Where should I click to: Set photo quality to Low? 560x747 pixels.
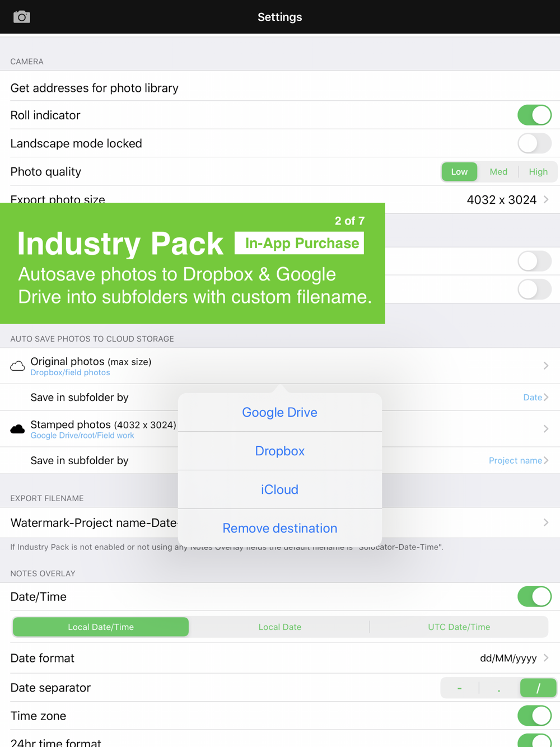coord(459,172)
